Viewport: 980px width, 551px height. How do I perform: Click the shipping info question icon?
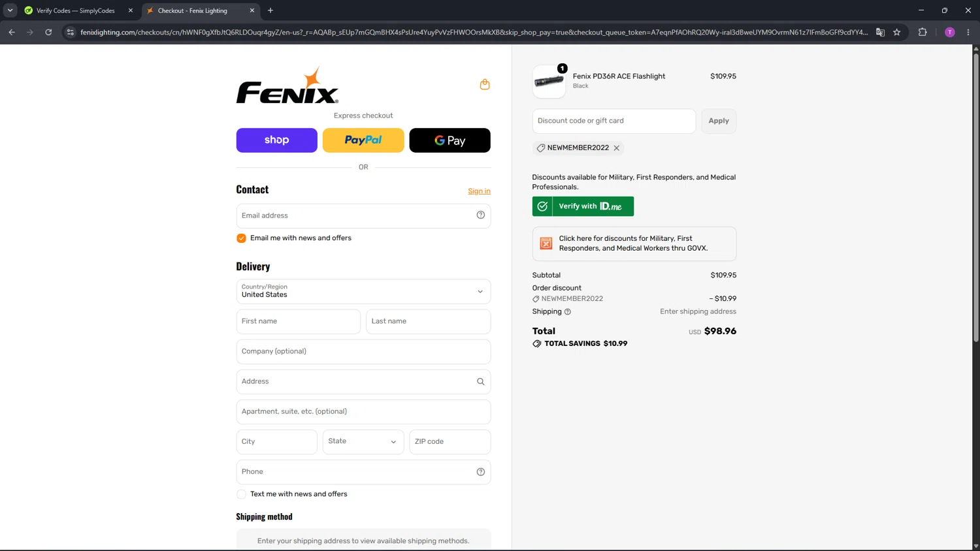coord(568,312)
